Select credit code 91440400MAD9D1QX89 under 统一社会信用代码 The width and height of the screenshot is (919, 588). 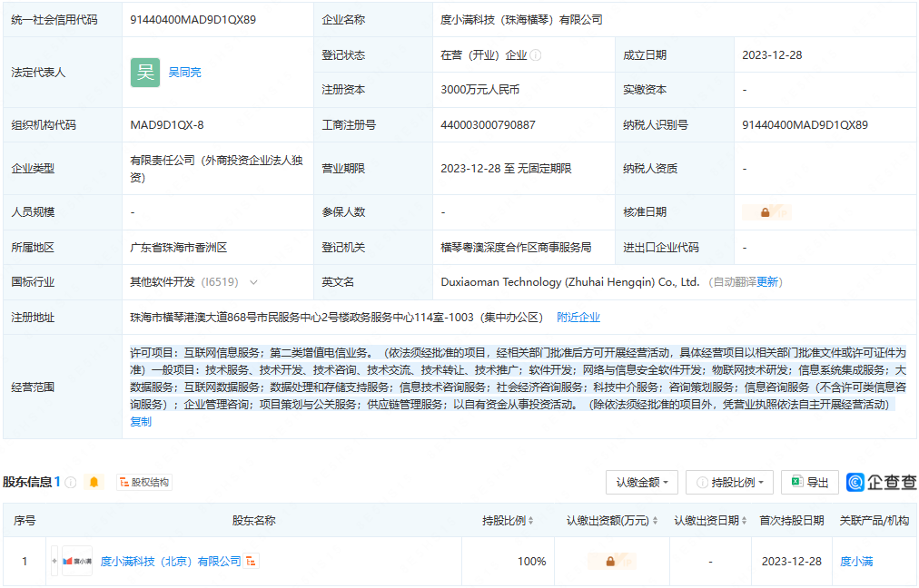(x=193, y=20)
